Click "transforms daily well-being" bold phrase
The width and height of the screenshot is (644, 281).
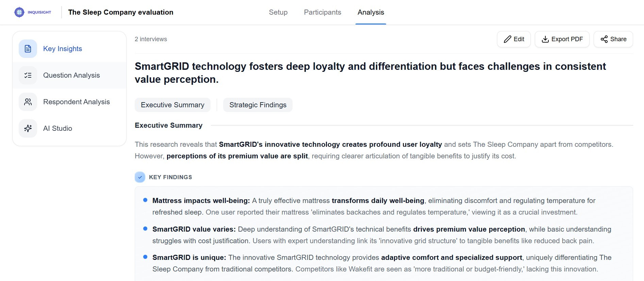tap(378, 201)
